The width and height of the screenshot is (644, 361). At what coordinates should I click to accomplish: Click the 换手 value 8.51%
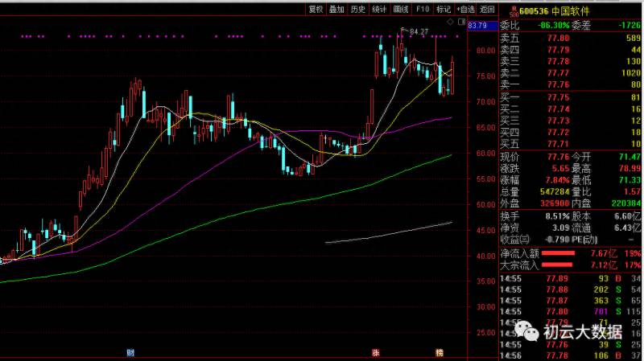557,216
